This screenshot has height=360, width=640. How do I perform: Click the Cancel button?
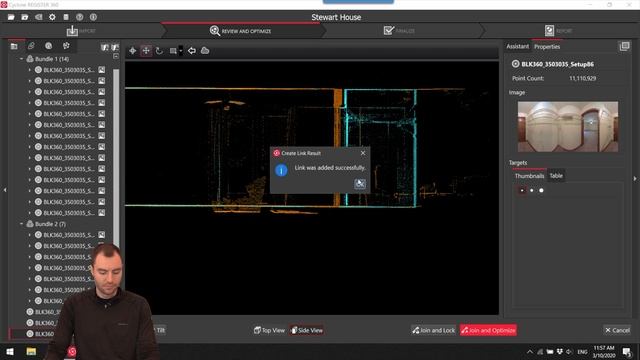(x=618, y=330)
